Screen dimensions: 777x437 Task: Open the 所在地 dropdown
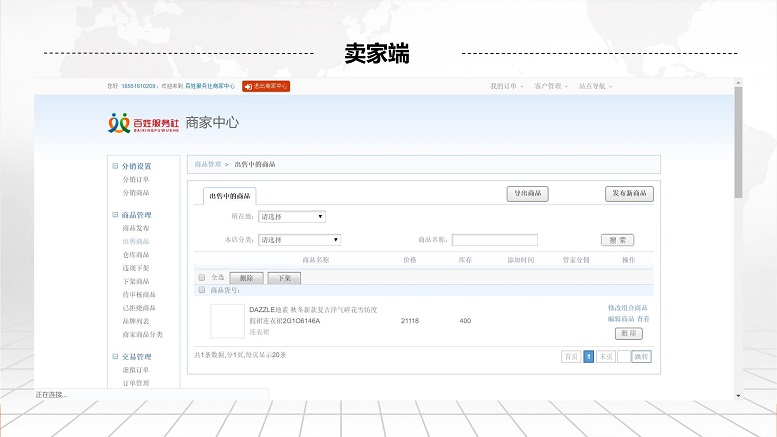coord(292,217)
